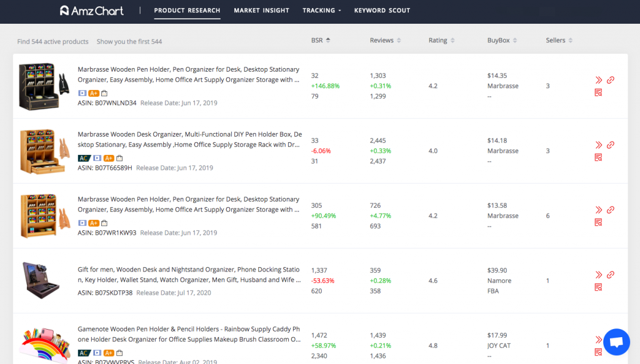Click the clipboard icon for ASIN B07WR1KW93

pyautogui.click(x=104, y=223)
